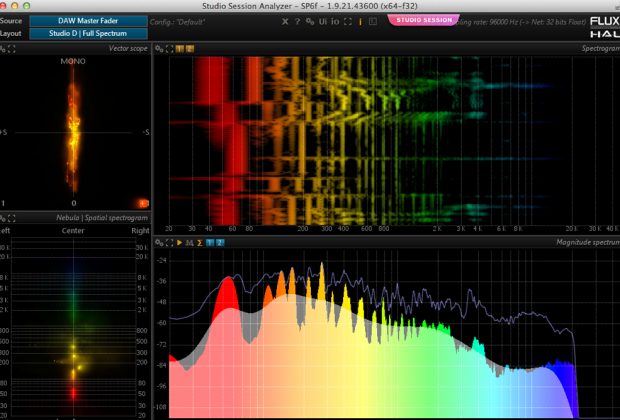This screenshot has height=420, width=620.
Task: Maximize the Vector scope panel
Action: 11,48
